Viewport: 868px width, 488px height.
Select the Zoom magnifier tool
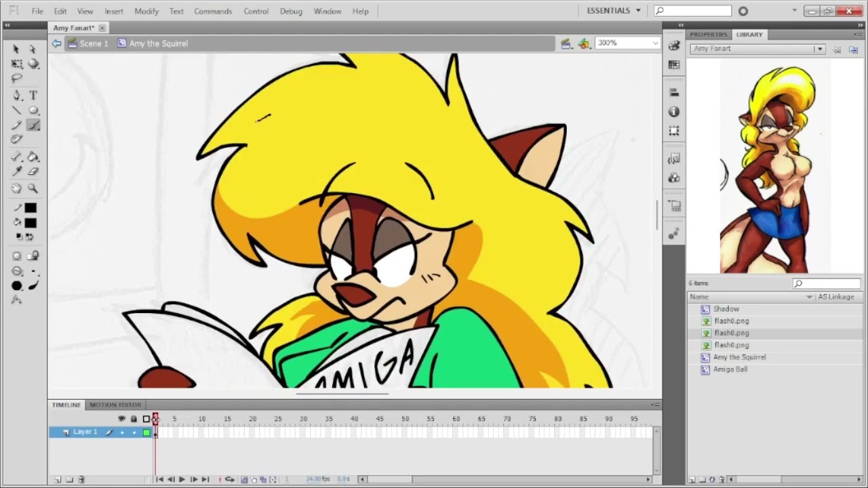[x=33, y=188]
